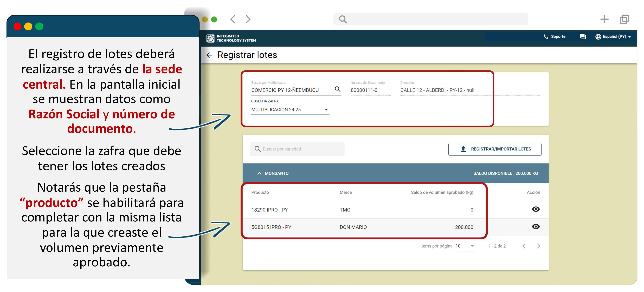Go to next page of results

click(538, 246)
